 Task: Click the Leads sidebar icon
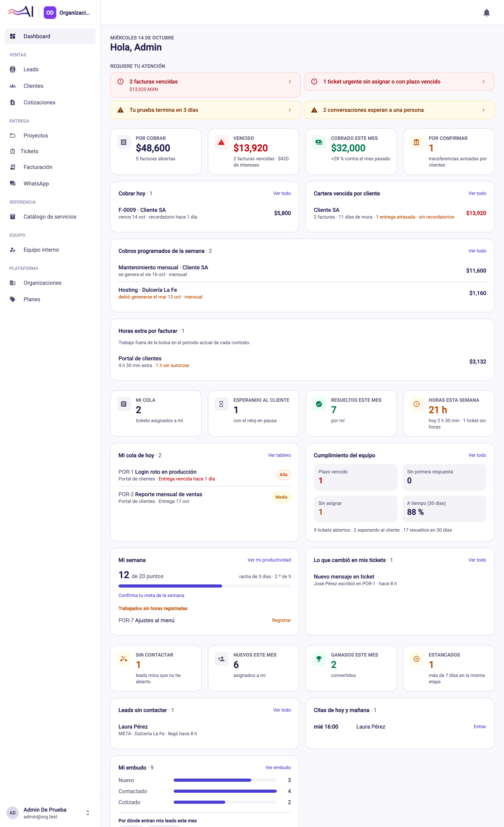coord(13,70)
